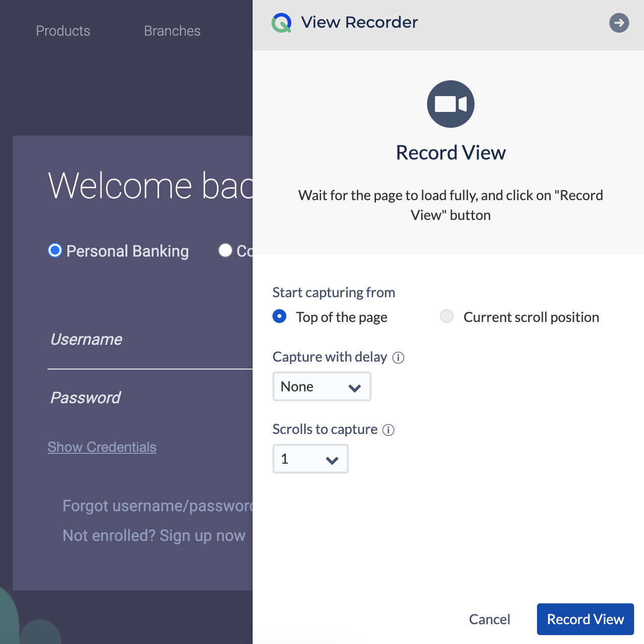
Task: Click info icon beside Capture with delay
Action: point(398,358)
